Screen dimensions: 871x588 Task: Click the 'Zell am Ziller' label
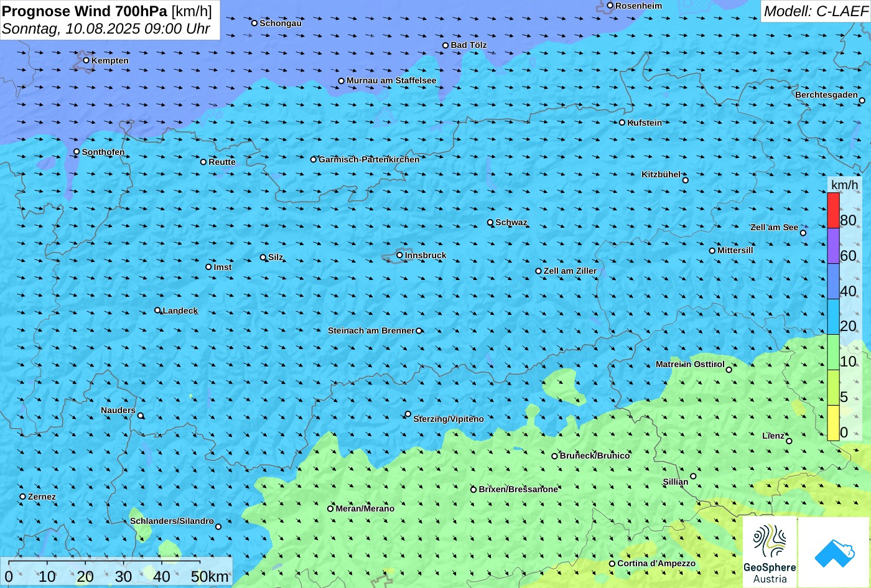(x=570, y=271)
